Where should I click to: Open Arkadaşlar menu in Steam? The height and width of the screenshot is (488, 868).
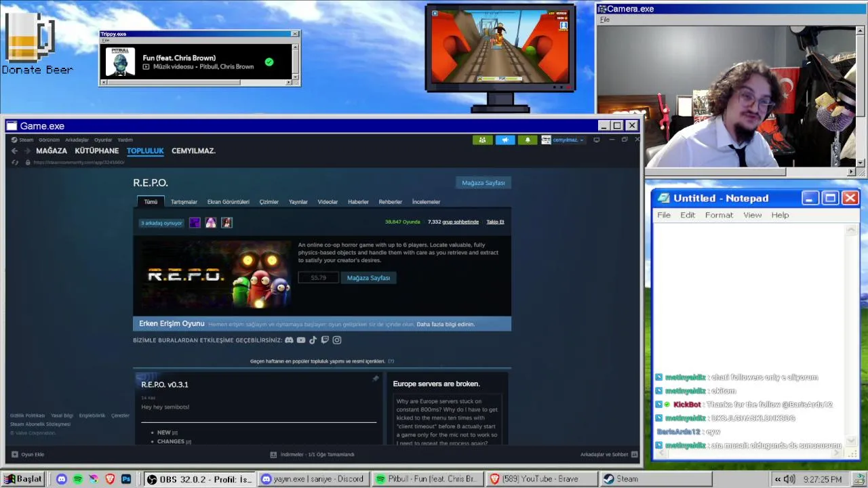[77, 140]
